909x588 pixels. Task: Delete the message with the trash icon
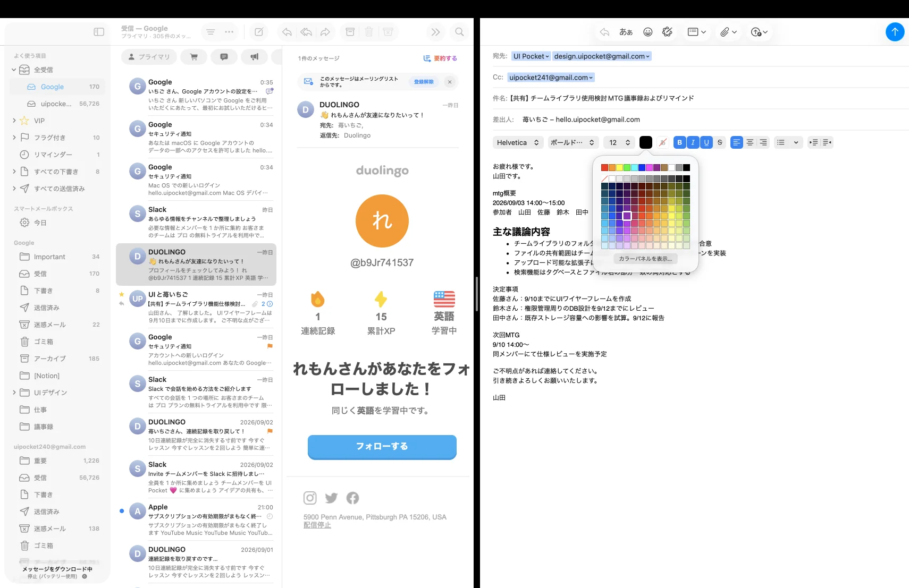coord(369,32)
